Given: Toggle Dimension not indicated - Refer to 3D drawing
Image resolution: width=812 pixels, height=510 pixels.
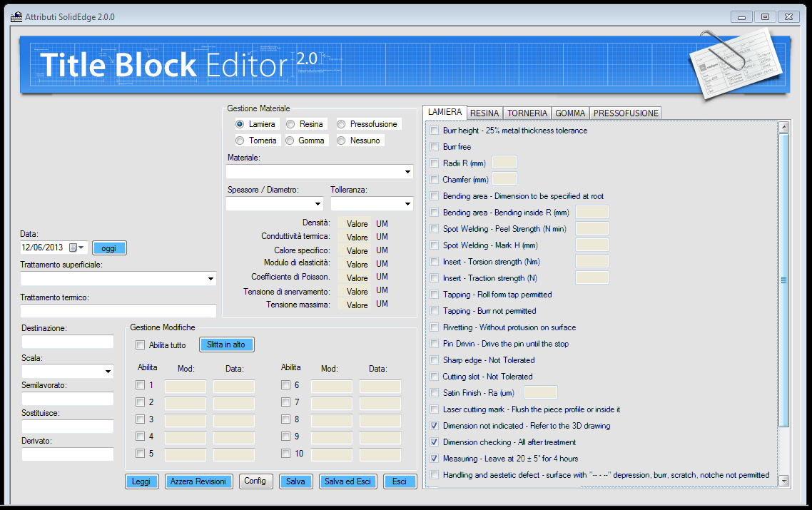Looking at the screenshot, I should [x=435, y=426].
